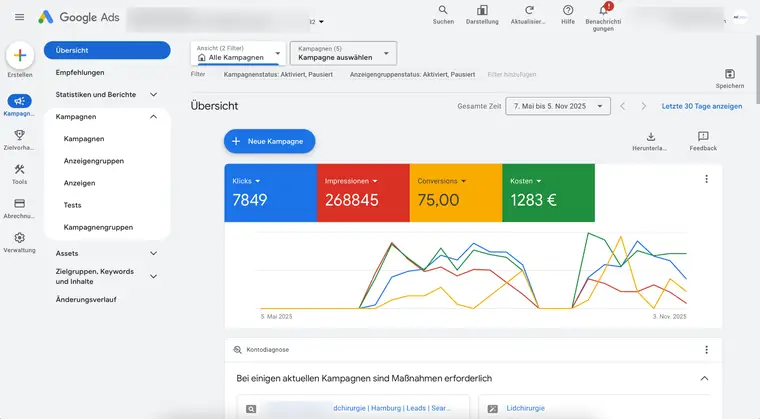
Task: Open the Feedback icon
Action: point(703,136)
